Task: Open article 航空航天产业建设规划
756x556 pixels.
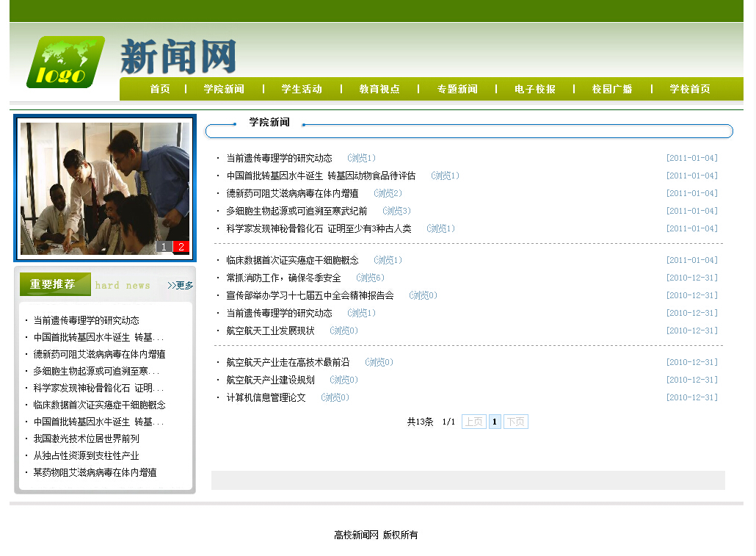Action: [271, 380]
